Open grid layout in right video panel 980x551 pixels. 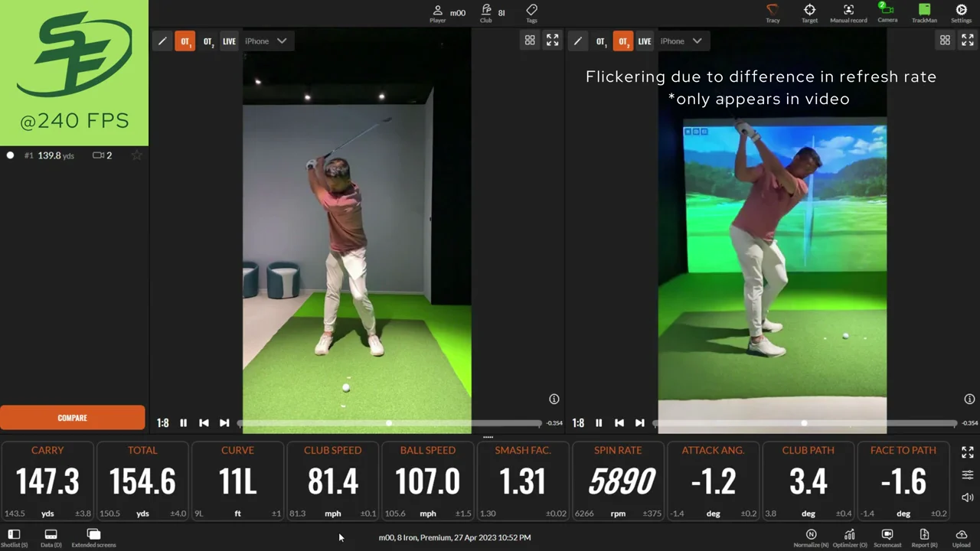pos(945,41)
